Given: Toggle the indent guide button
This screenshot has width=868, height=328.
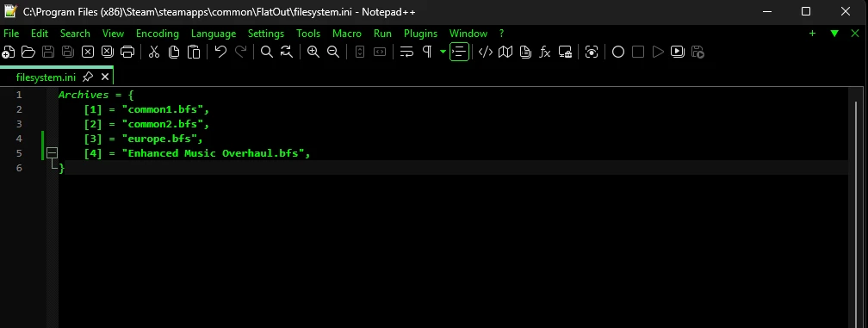Looking at the screenshot, I should point(460,52).
